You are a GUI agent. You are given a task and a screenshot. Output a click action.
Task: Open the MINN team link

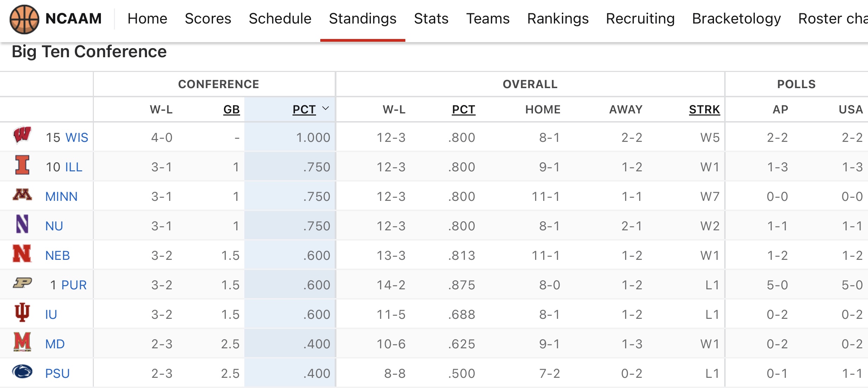tap(62, 197)
